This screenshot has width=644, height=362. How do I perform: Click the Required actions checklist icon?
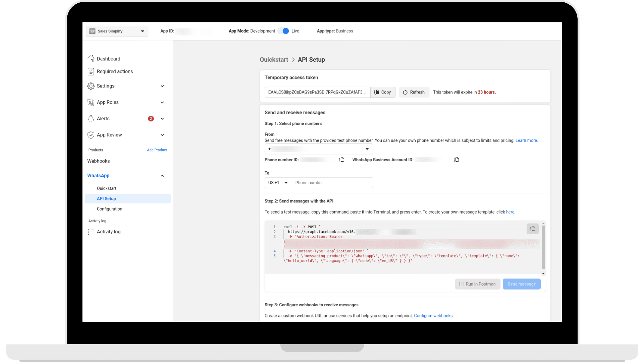coord(91,71)
